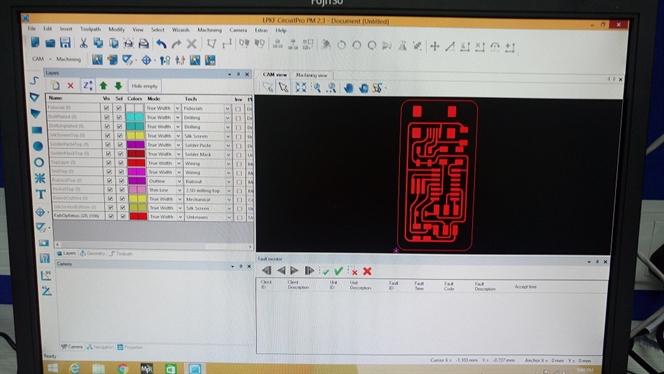The height and width of the screenshot is (374, 664).
Task: Switch to Geometry panel tab
Action: click(x=92, y=253)
